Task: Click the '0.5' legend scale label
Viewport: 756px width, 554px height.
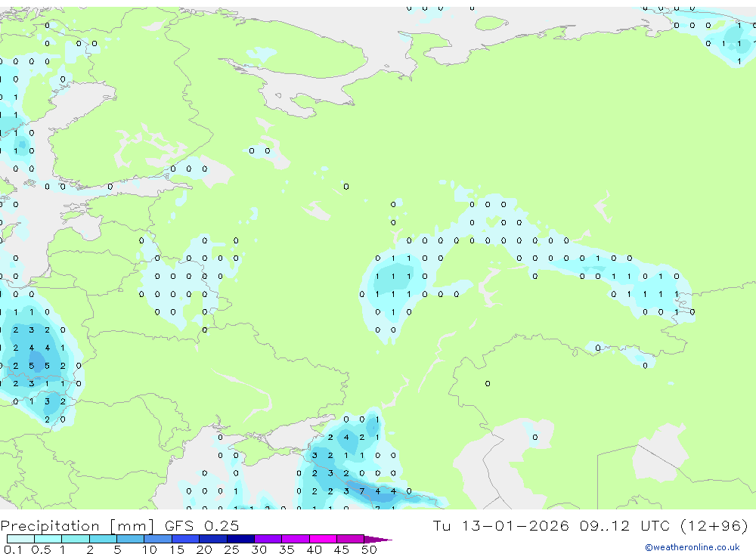Action: [41, 549]
